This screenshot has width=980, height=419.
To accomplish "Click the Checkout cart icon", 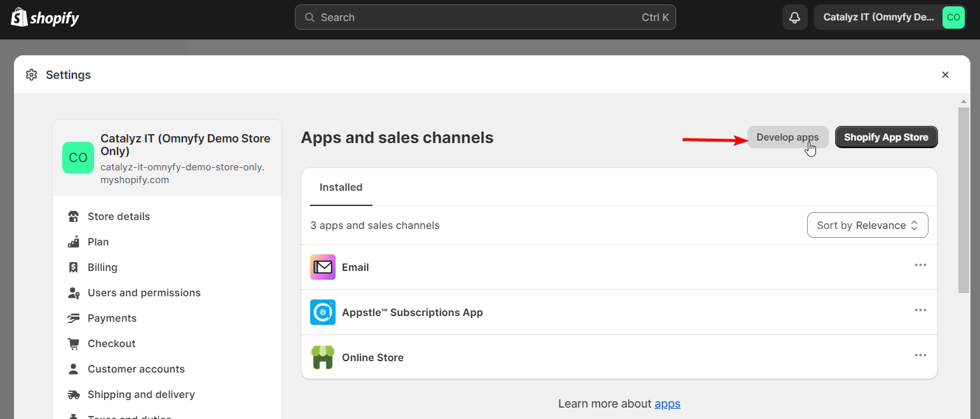I will click(74, 343).
